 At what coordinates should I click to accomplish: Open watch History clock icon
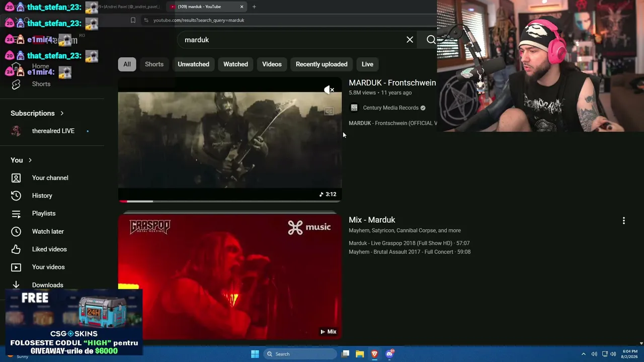click(16, 196)
